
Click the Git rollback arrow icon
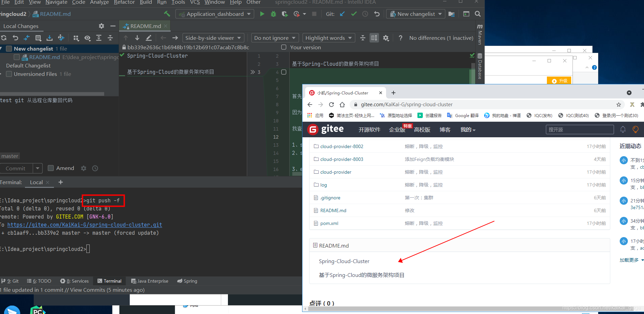377,14
